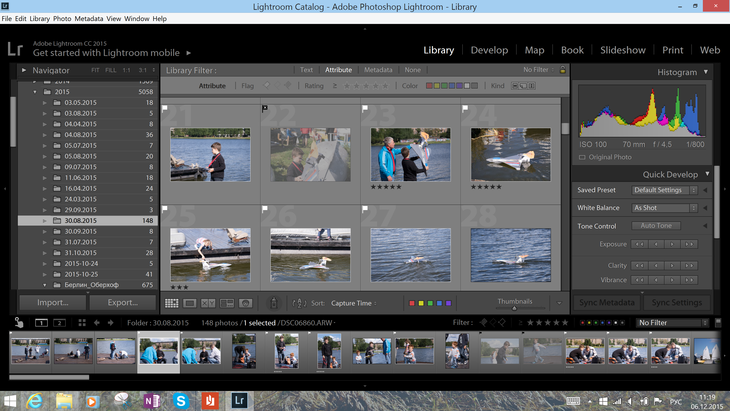Filter by virtual copies kind icon
Screen dimensions: 730x411
pos(523,86)
